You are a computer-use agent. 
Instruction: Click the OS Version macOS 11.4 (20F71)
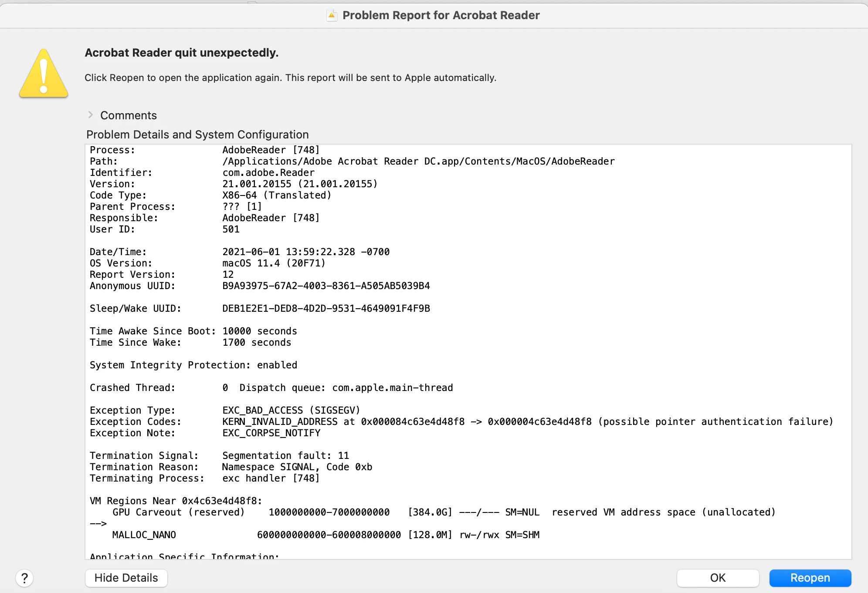(x=274, y=263)
